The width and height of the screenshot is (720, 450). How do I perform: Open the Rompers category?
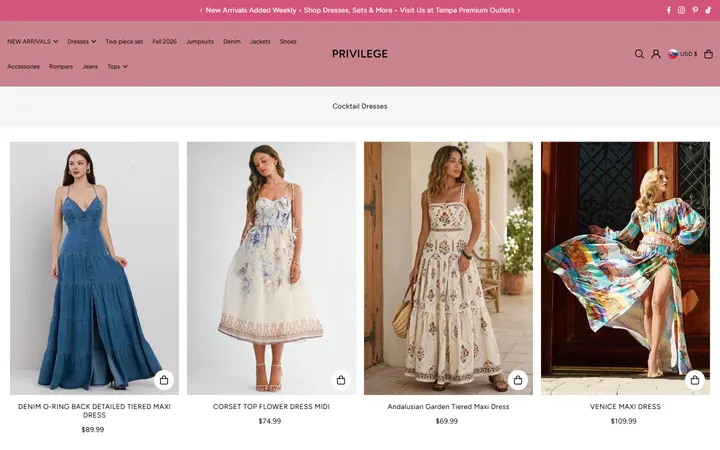pos(61,67)
